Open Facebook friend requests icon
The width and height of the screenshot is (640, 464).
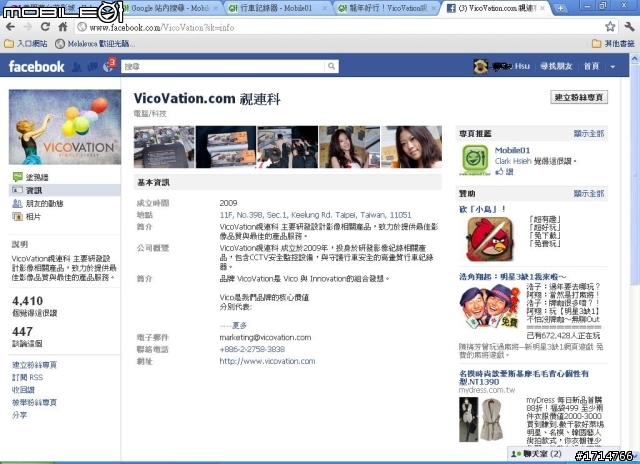[x=77, y=67]
